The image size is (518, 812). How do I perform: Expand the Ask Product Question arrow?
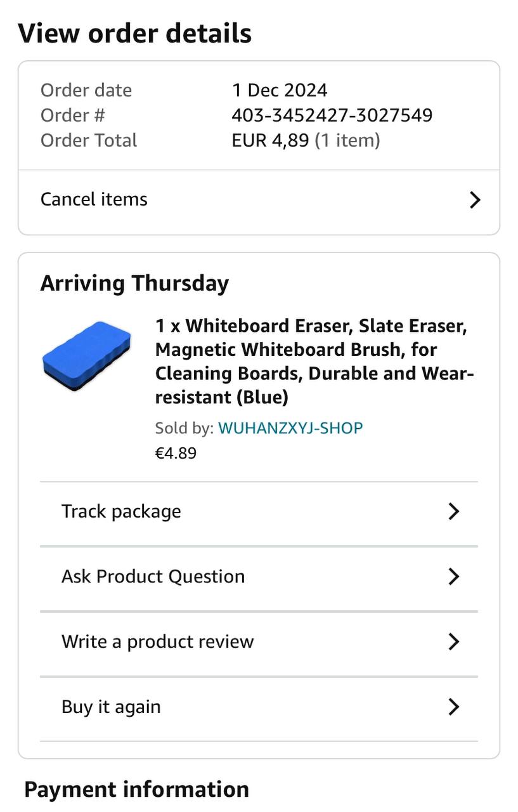point(453,576)
